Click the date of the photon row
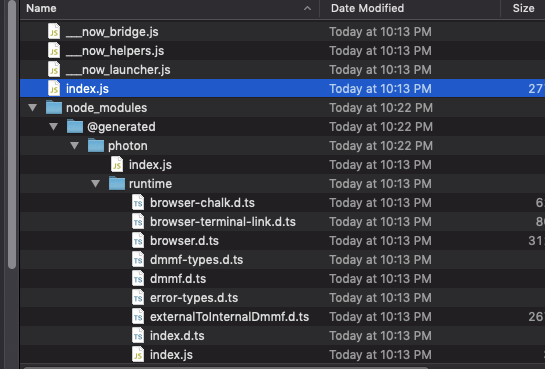545x369 pixels. [381, 146]
